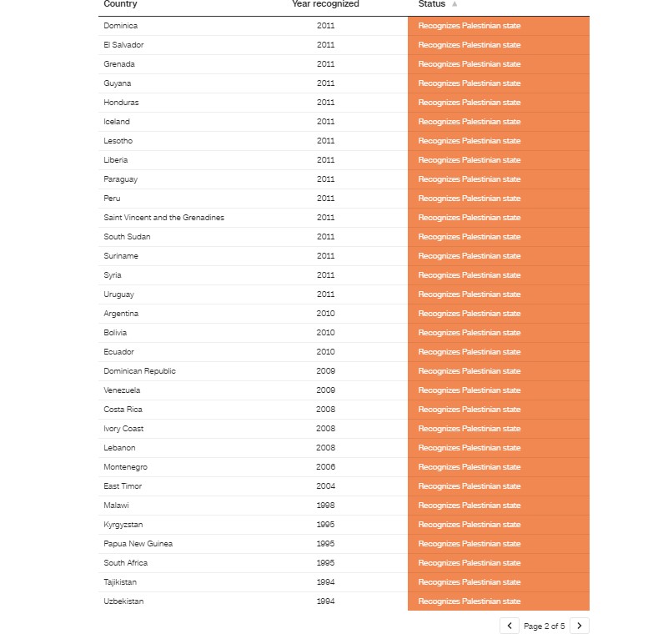Select the Dominica country cell
The width and height of the screenshot is (668, 644).
(120, 26)
